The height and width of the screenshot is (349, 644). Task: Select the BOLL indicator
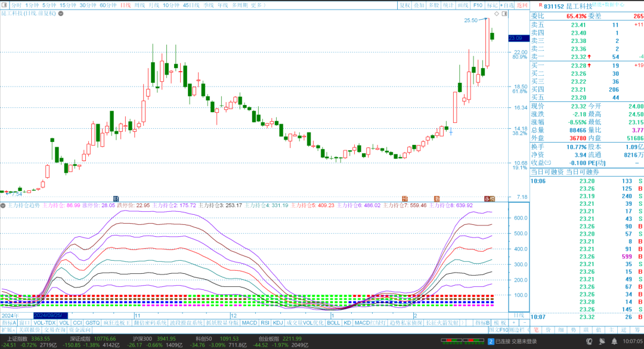[333, 323]
